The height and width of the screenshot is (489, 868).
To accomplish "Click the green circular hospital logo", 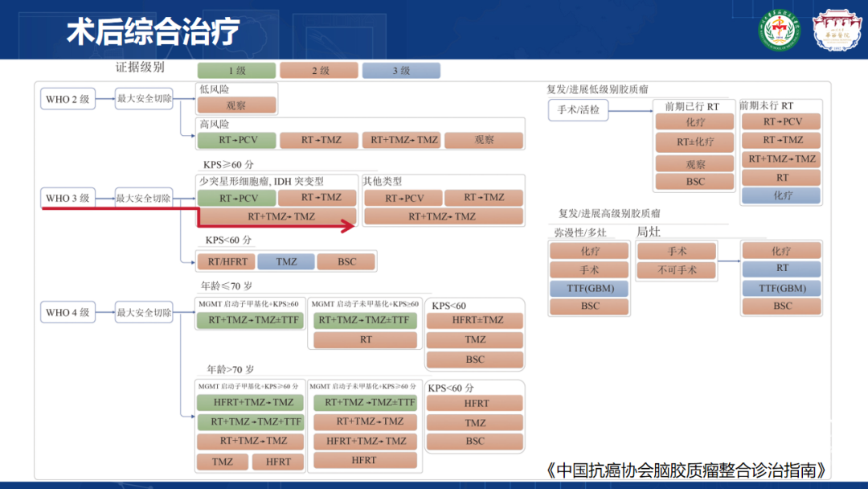I will point(780,30).
